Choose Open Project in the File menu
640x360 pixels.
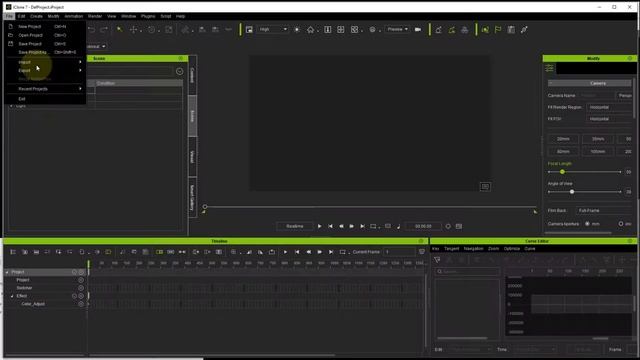tap(44, 35)
